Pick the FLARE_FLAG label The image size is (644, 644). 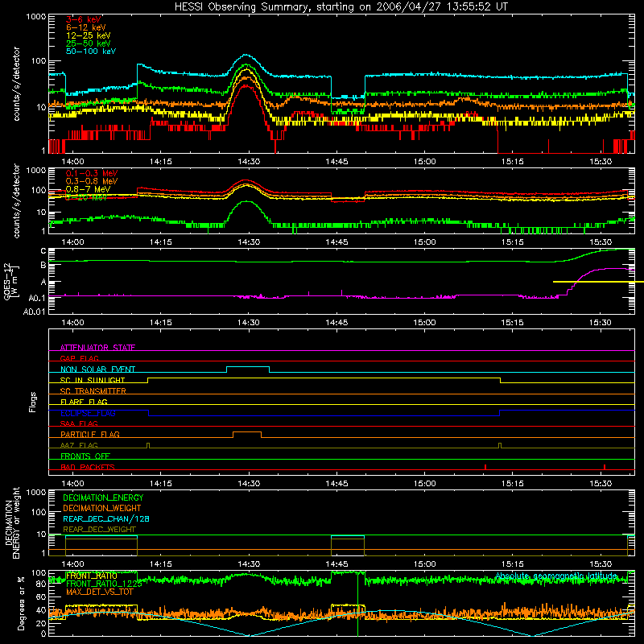click(x=84, y=402)
